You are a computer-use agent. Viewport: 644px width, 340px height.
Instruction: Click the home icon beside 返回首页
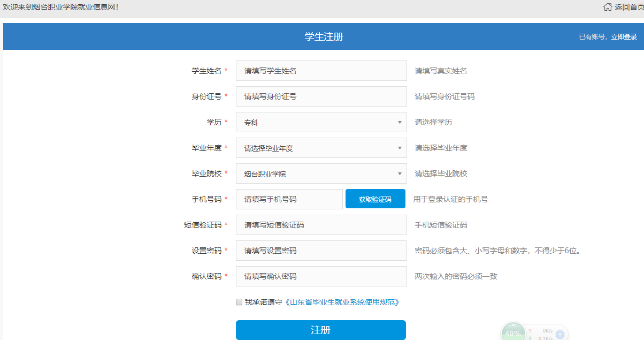pyautogui.click(x=608, y=7)
